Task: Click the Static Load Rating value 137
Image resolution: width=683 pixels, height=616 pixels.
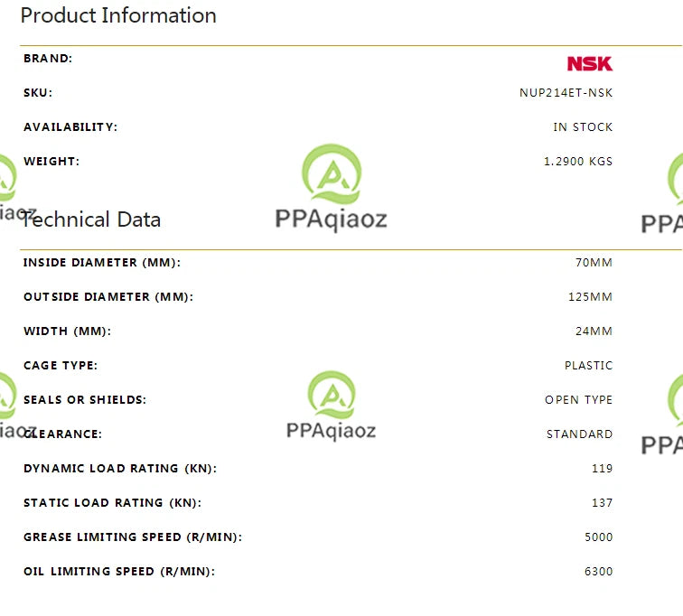Action: pyautogui.click(x=602, y=503)
